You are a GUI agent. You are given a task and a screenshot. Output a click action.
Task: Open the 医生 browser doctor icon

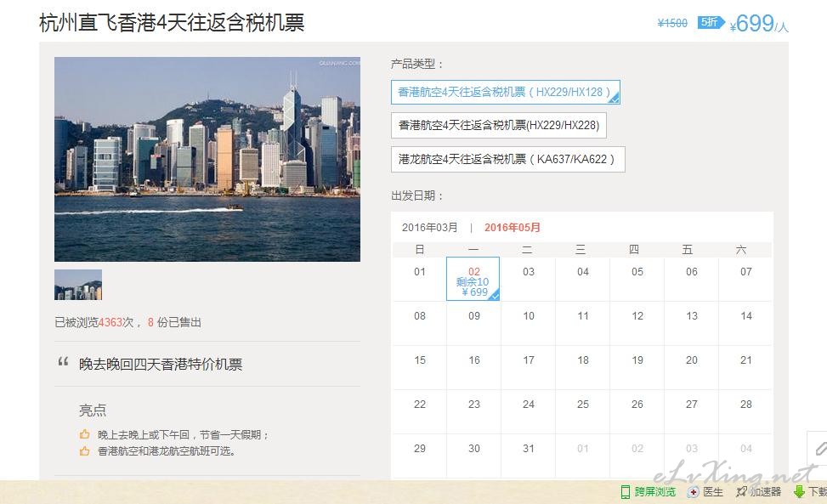click(x=693, y=492)
